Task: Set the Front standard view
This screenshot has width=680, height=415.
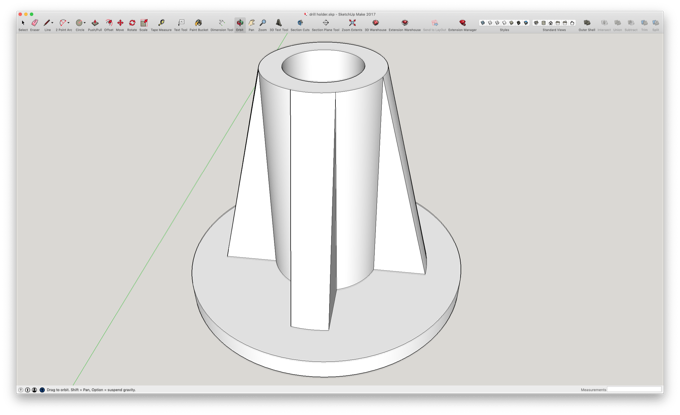Action: 550,23
